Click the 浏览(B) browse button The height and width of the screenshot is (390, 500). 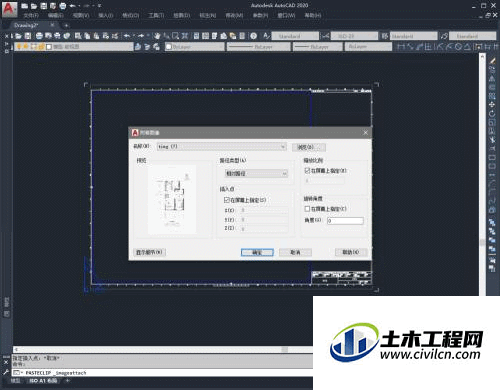tap(309, 147)
